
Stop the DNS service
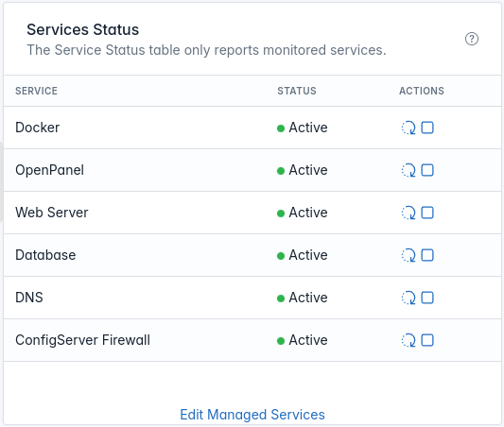coord(427,298)
